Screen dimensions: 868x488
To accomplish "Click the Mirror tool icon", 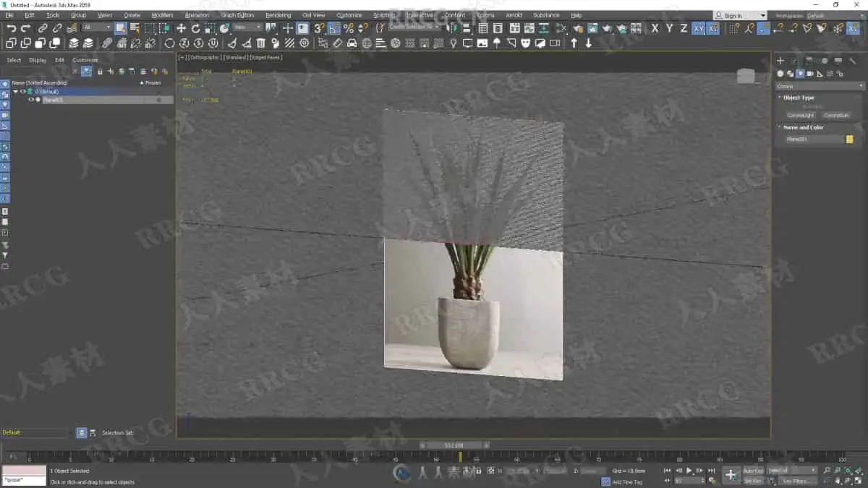I will (453, 28).
